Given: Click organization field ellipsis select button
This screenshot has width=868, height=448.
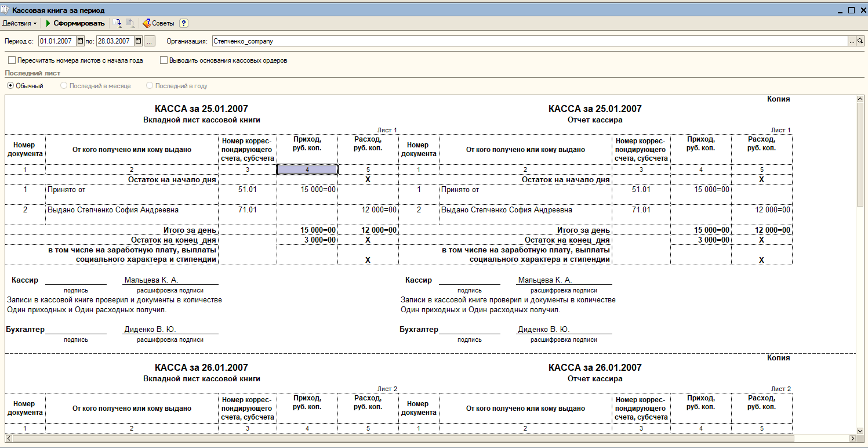Looking at the screenshot, I should coord(852,41).
